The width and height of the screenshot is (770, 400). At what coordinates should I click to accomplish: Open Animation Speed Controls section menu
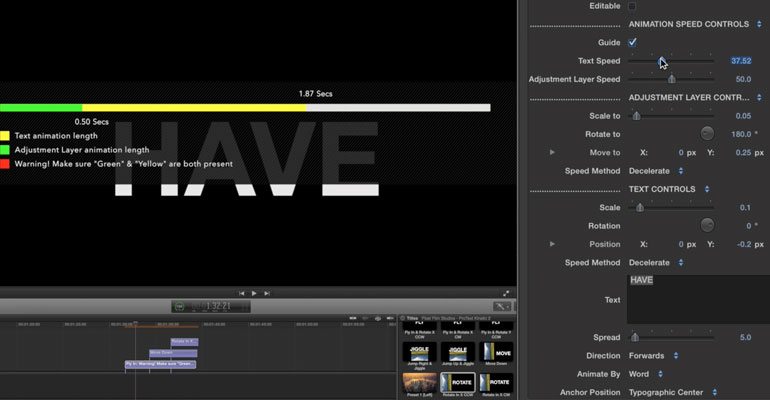click(759, 24)
